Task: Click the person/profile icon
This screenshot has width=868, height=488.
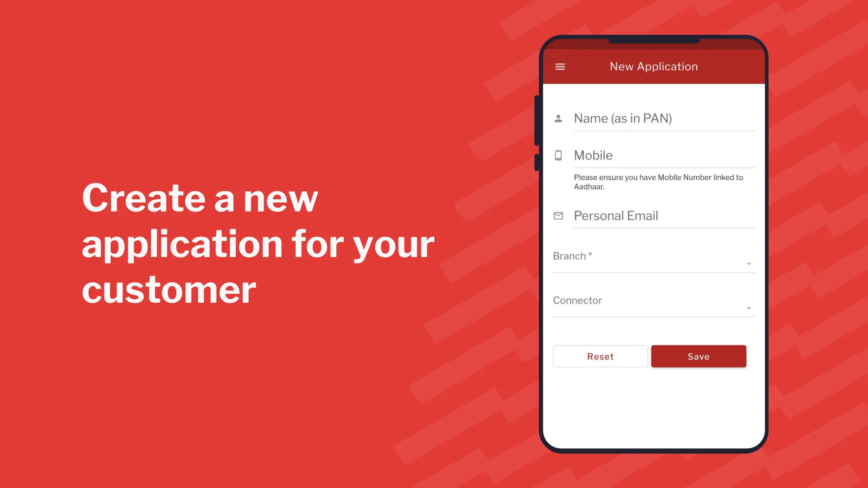Action: (x=558, y=118)
